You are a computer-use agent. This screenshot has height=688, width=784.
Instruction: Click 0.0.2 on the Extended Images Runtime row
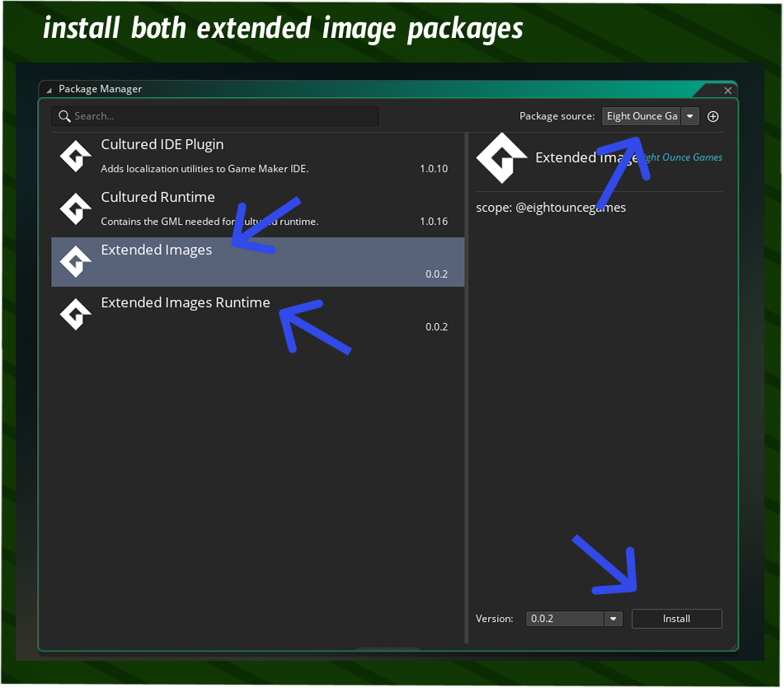coord(436,327)
